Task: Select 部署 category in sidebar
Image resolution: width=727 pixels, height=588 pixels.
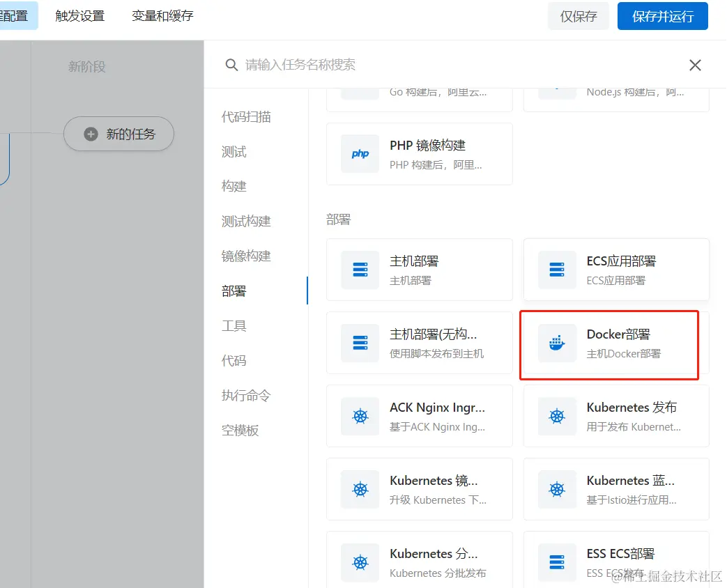Action: (x=234, y=291)
